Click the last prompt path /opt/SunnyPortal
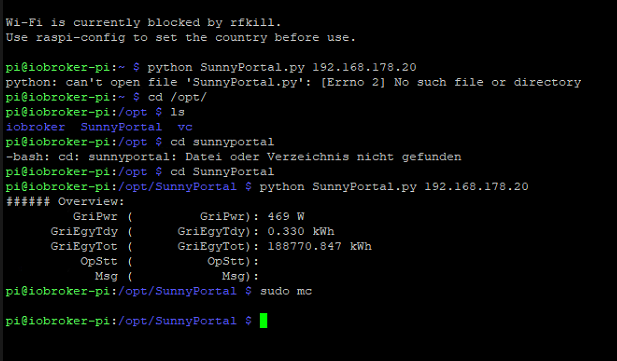This screenshot has width=617, height=361. coord(177,321)
